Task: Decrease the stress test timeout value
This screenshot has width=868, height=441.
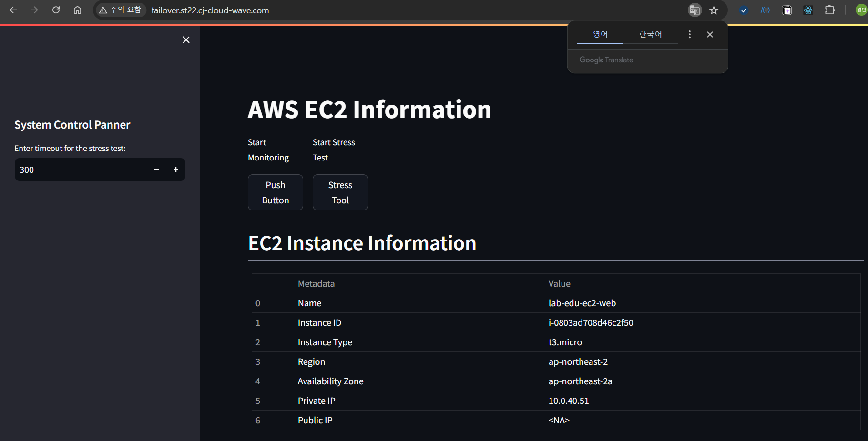Action: (157, 170)
